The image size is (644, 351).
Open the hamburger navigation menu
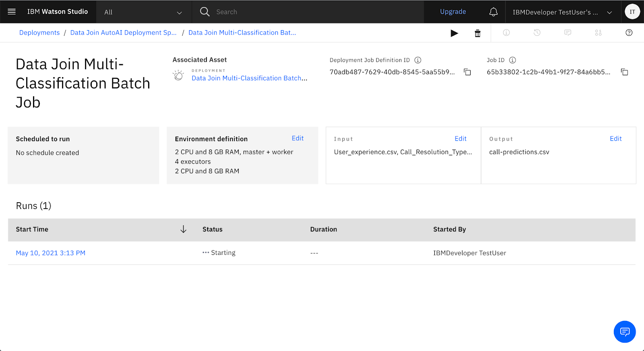click(12, 12)
